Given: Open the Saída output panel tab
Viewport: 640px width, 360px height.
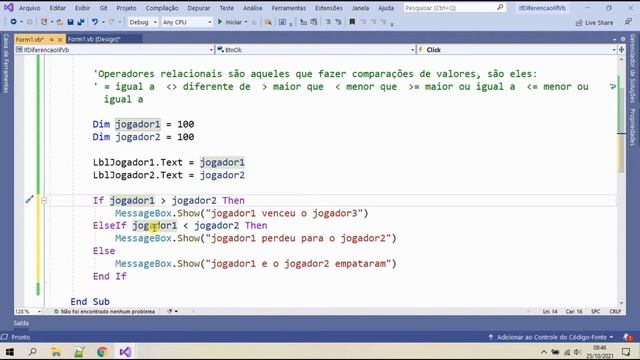Looking at the screenshot, I should 21,323.
